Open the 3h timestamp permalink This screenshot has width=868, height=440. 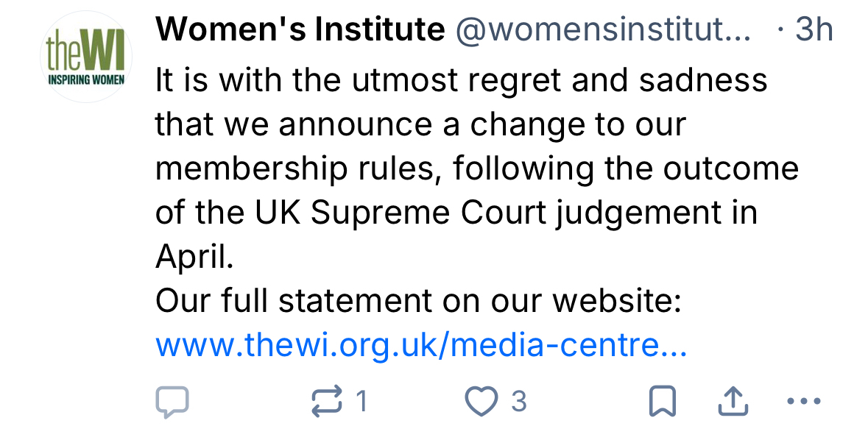(814, 30)
